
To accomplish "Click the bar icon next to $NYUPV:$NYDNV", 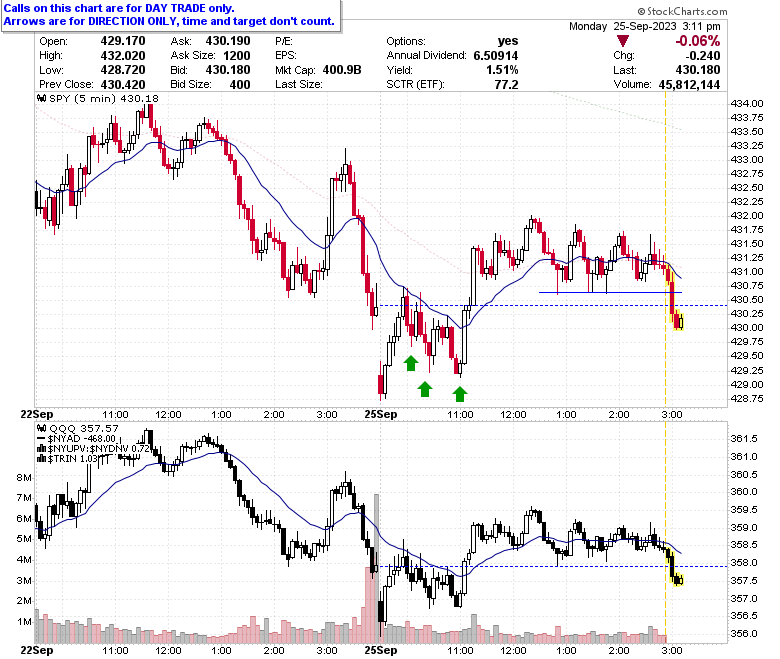I will 42,449.
